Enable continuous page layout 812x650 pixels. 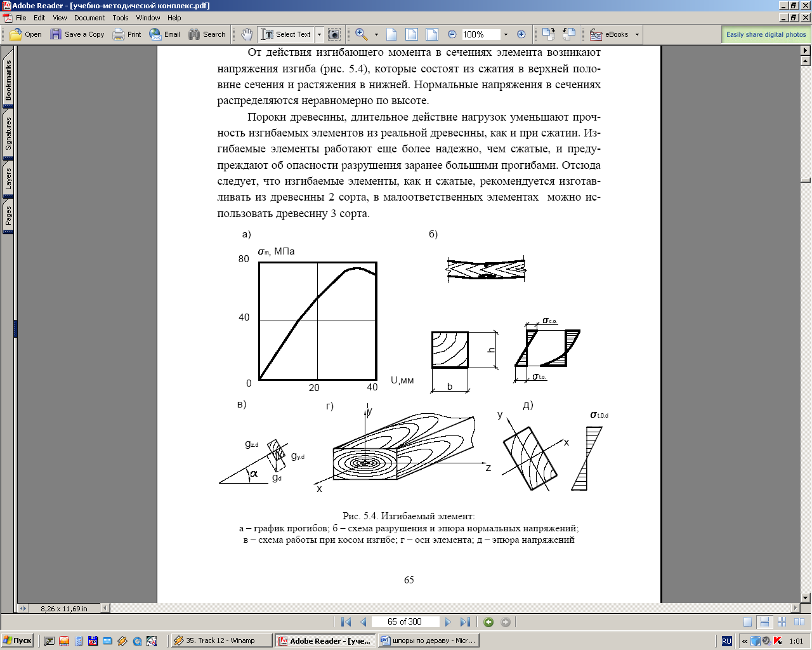pyautogui.click(x=764, y=622)
